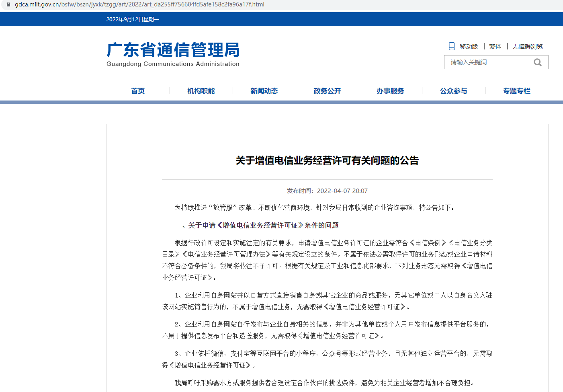Click paragraph starting 我局呼吁采购需求方

pos(326,383)
